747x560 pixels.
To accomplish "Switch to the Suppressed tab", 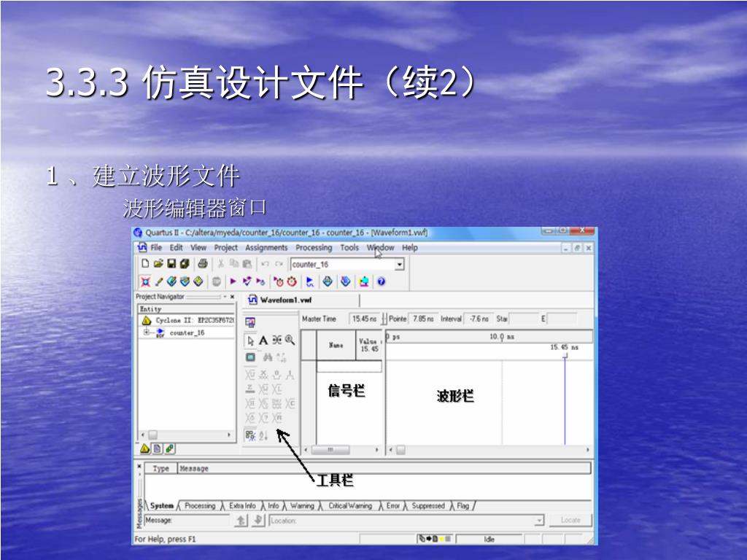I will click(427, 506).
